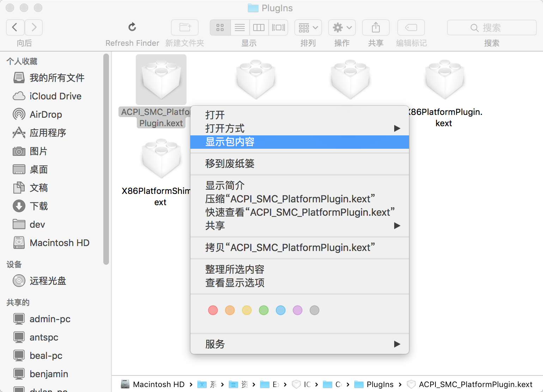Viewport: 543px width, 392px height.
Task: Select shared computer beal-pc
Action: [37, 355]
